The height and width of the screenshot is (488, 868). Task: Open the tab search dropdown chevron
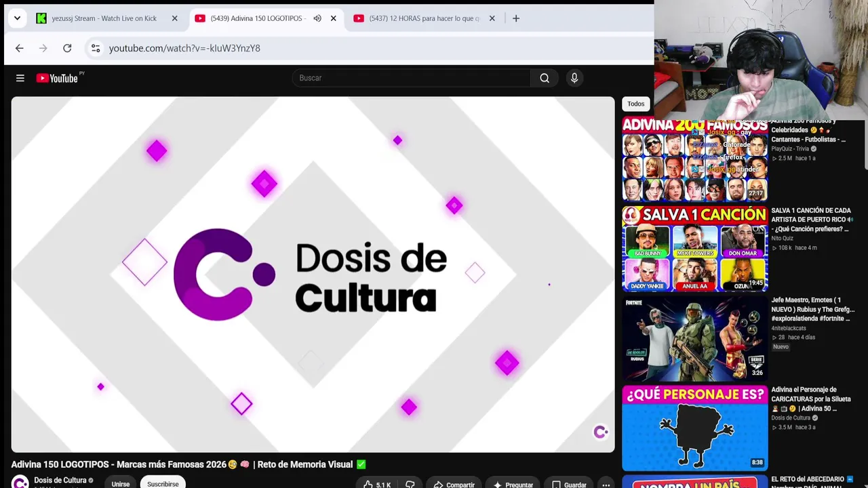pyautogui.click(x=17, y=18)
